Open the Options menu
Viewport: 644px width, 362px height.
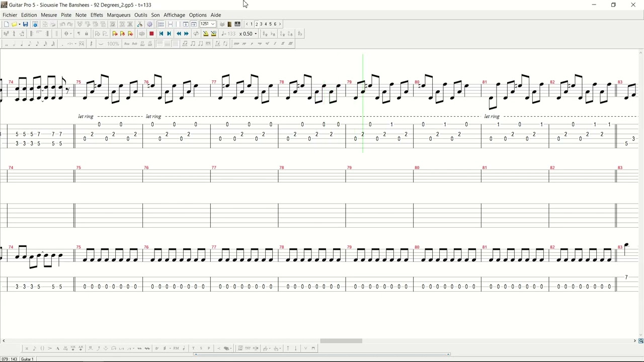pos(198,15)
